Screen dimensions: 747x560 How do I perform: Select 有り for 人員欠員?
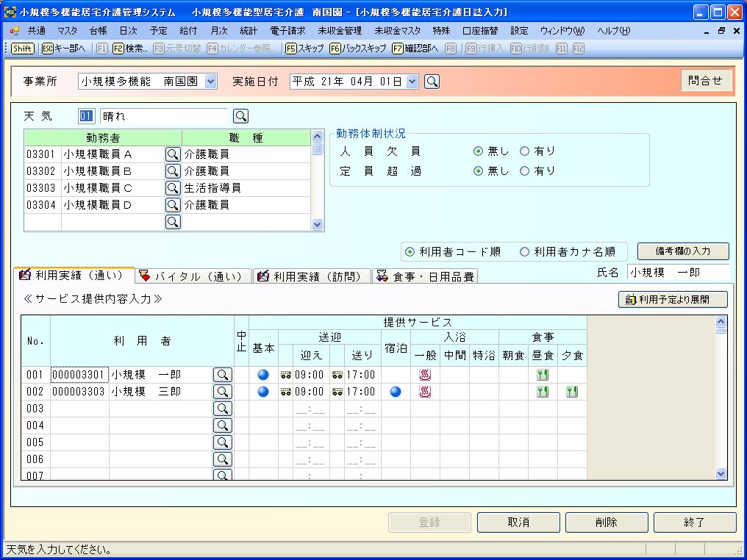tap(525, 151)
